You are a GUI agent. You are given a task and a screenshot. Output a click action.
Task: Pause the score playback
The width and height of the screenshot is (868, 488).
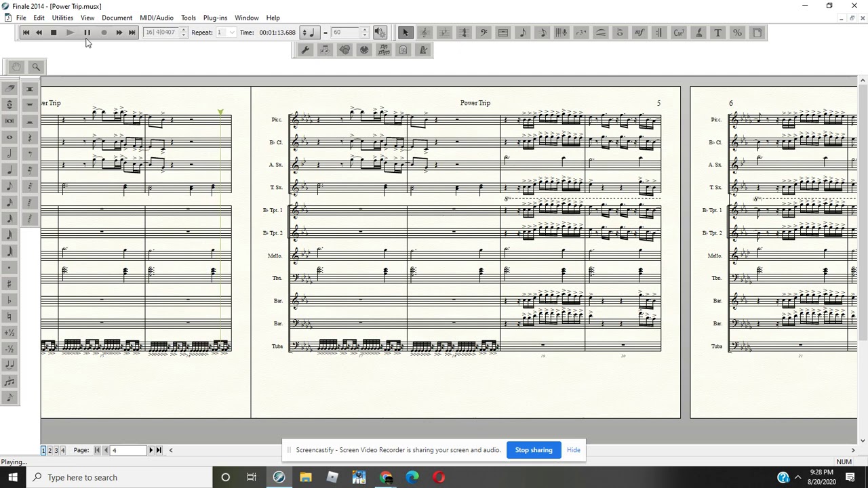click(x=87, y=33)
